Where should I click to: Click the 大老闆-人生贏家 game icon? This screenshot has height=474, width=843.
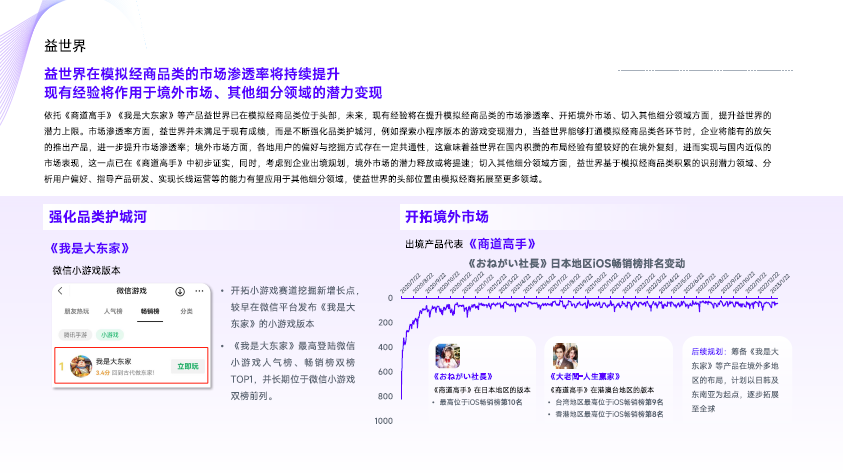point(566,356)
